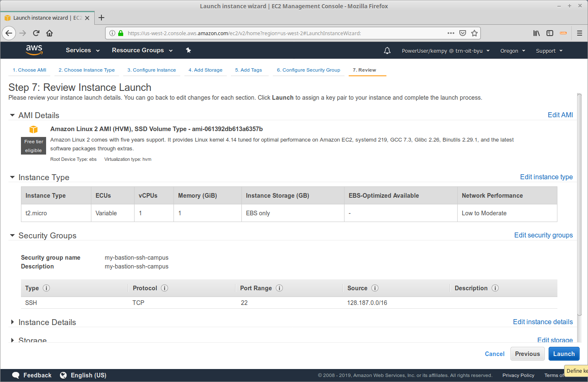Click the English (US) language selector
Image resolution: width=588 pixels, height=382 pixels.
click(x=88, y=375)
